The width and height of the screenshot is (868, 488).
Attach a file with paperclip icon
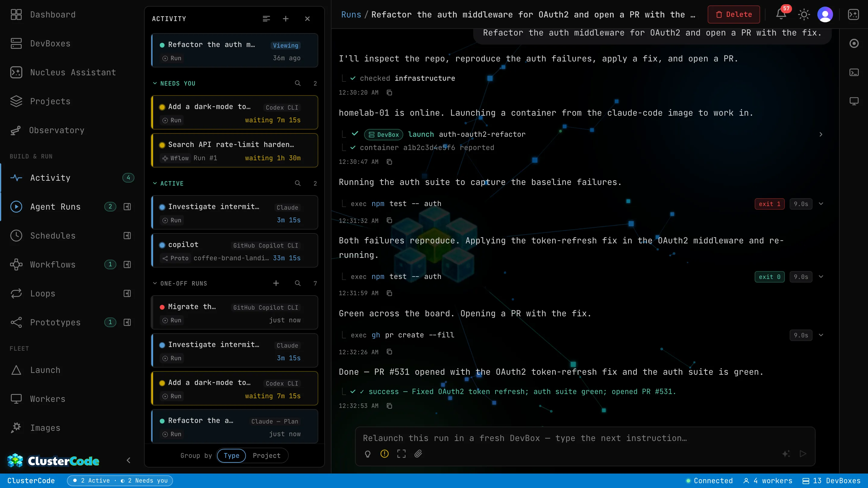point(418,454)
